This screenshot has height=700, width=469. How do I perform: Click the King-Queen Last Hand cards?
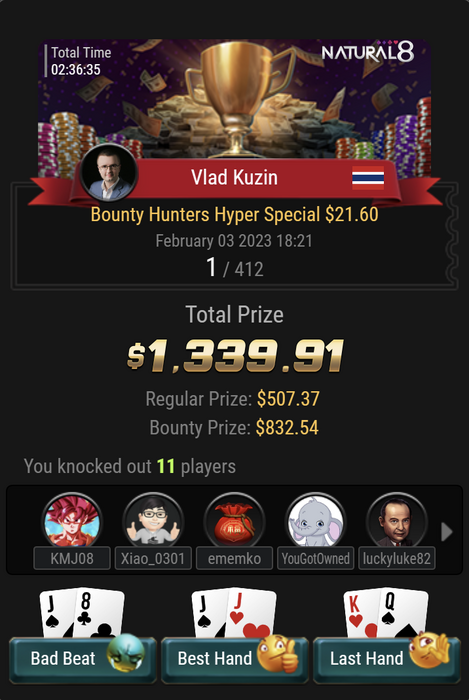coord(386,612)
